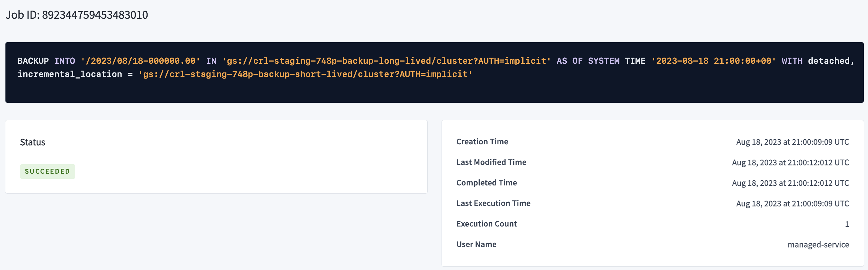This screenshot has height=270, width=868.
Task: Click the '/2023/08/18-000000.00' backup path string
Action: click(x=141, y=61)
